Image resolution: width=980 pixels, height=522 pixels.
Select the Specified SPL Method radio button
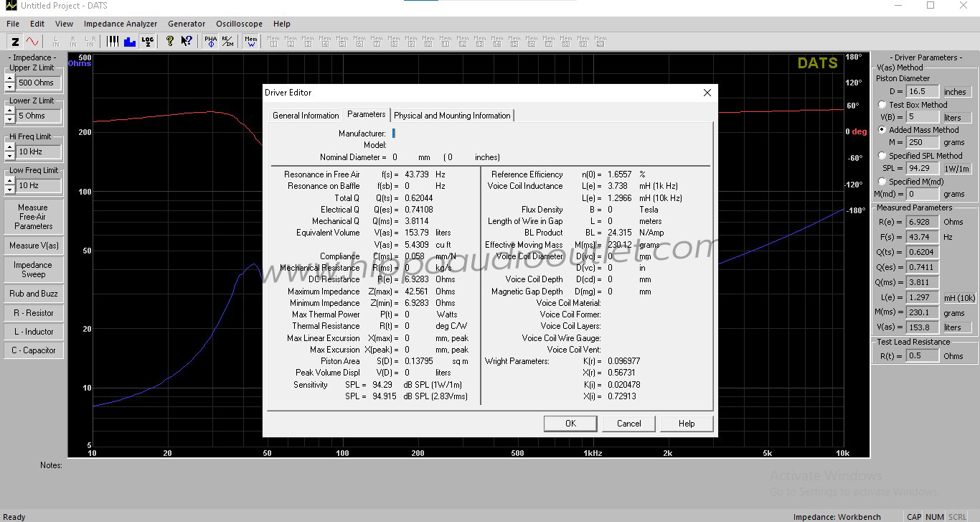click(x=882, y=156)
